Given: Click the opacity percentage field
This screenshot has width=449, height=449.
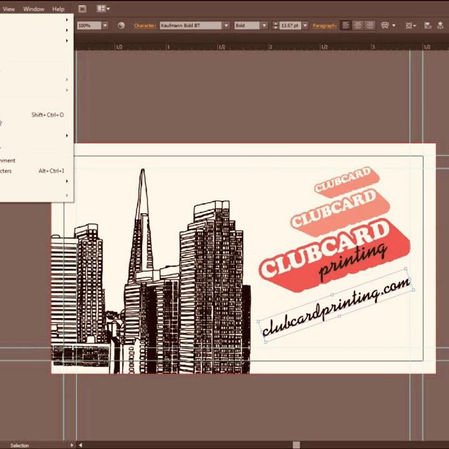Looking at the screenshot, I should coord(89,26).
